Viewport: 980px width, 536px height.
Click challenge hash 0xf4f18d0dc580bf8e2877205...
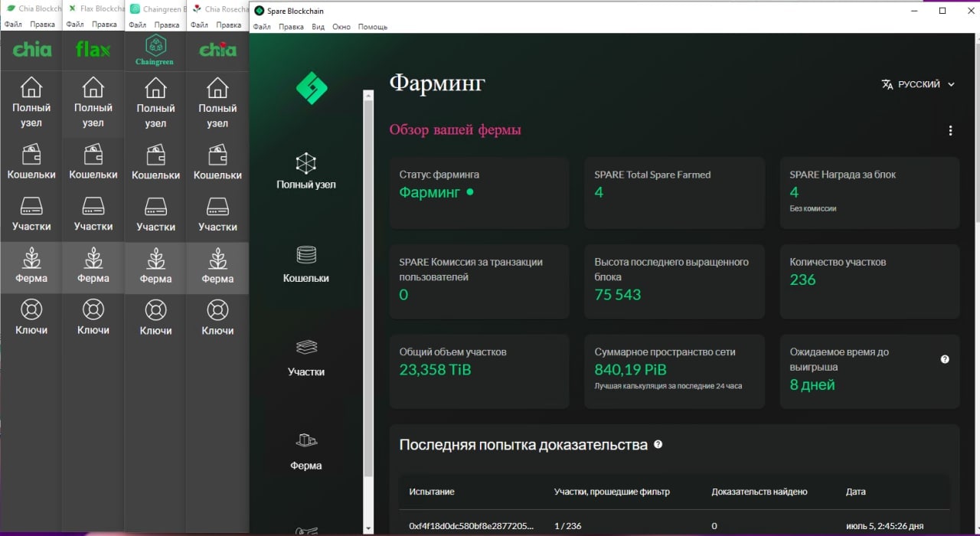point(472,526)
